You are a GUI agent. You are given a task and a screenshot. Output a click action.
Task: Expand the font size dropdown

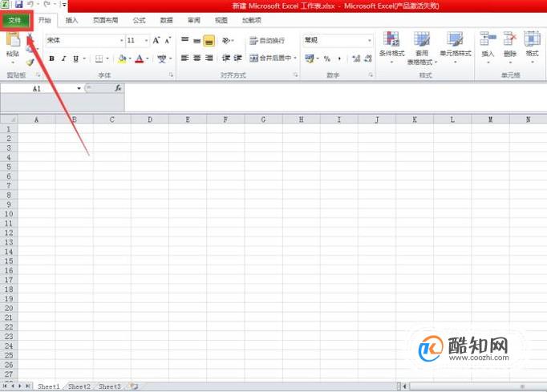pyautogui.click(x=146, y=40)
